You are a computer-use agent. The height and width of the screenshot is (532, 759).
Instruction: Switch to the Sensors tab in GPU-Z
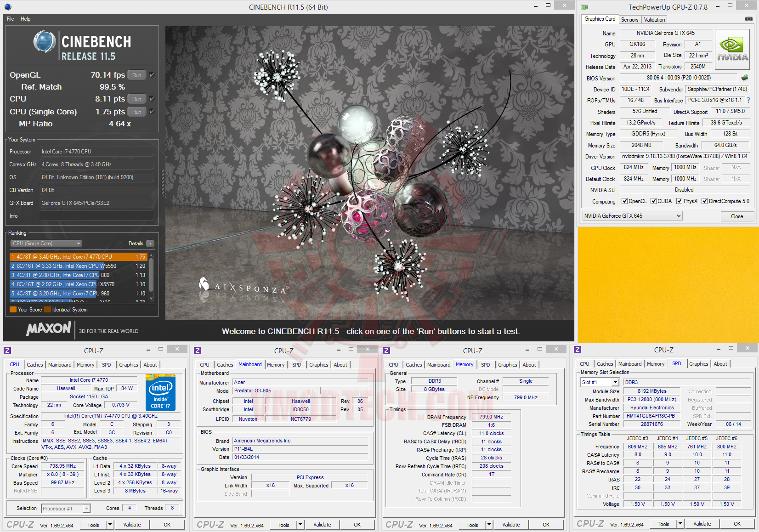coord(629,20)
